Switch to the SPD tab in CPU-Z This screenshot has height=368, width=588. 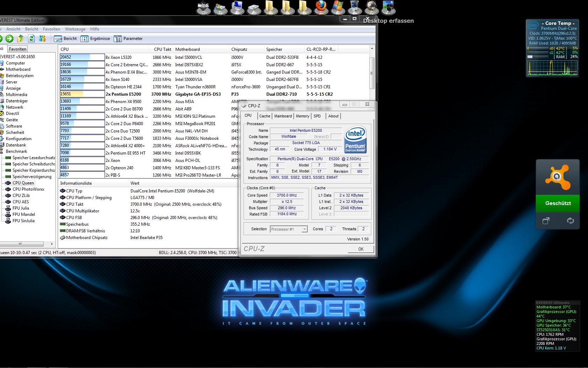tap(317, 116)
